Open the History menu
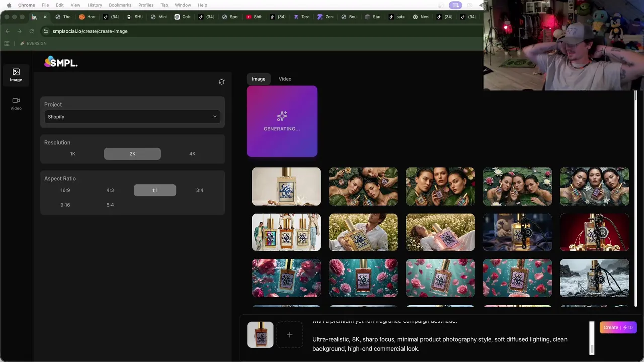The height and width of the screenshot is (362, 644). 95,5
